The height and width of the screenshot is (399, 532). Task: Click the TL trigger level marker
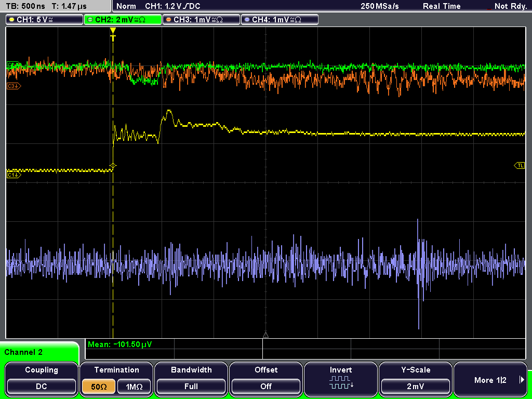click(x=520, y=166)
